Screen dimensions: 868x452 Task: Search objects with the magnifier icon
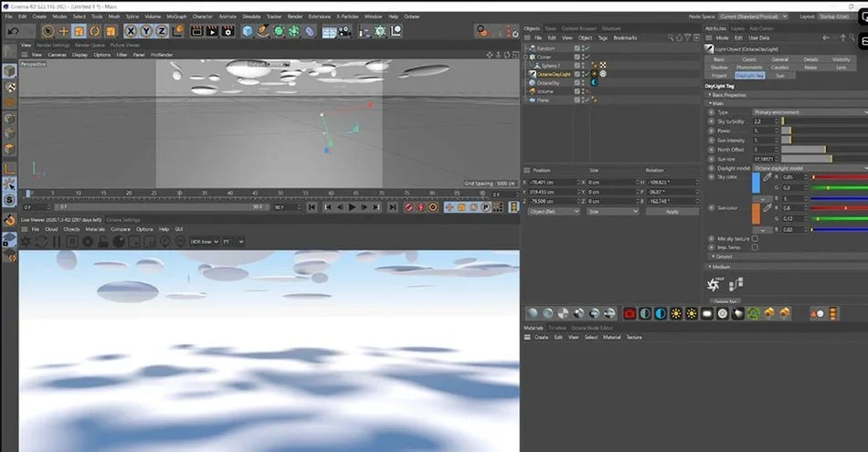pos(671,37)
